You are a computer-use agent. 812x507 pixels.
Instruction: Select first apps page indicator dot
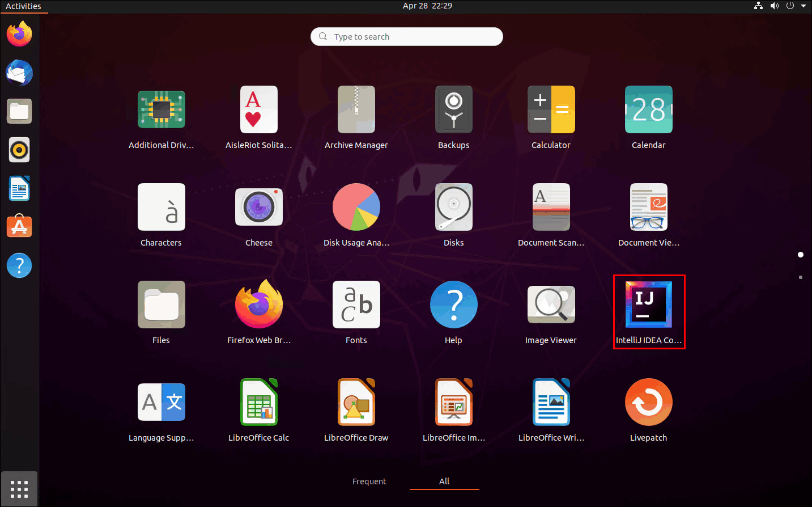tap(801, 255)
